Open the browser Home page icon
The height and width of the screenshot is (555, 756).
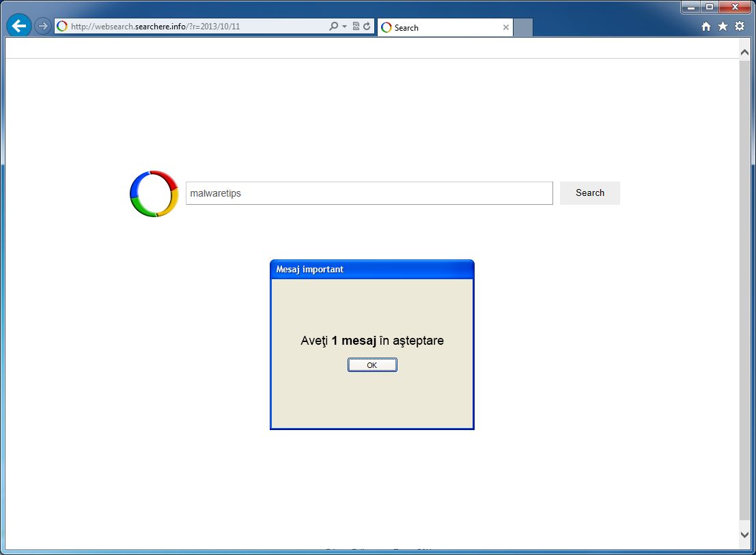click(707, 25)
